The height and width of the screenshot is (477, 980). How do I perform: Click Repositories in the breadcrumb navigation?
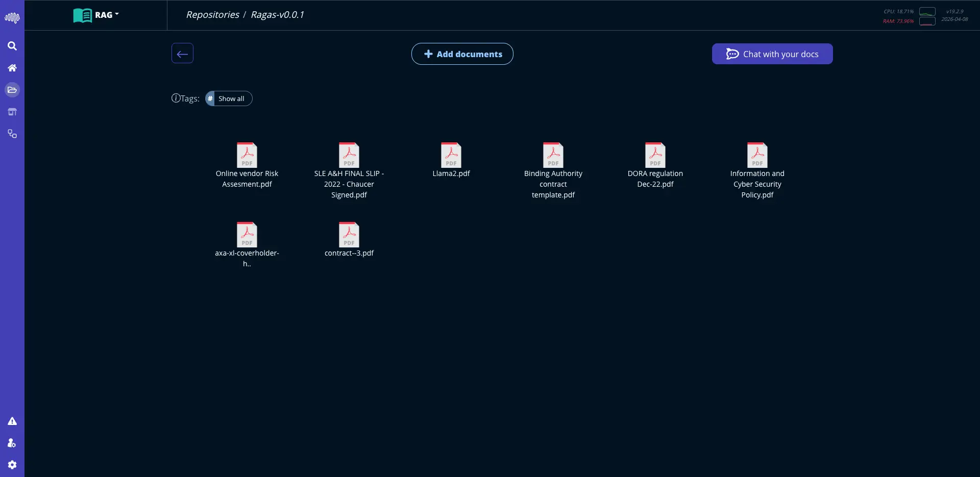(212, 15)
